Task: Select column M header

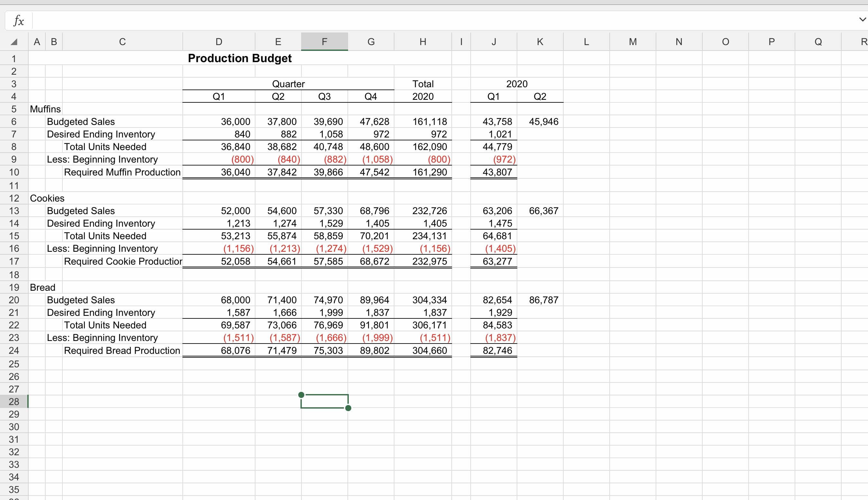Action: (x=633, y=42)
